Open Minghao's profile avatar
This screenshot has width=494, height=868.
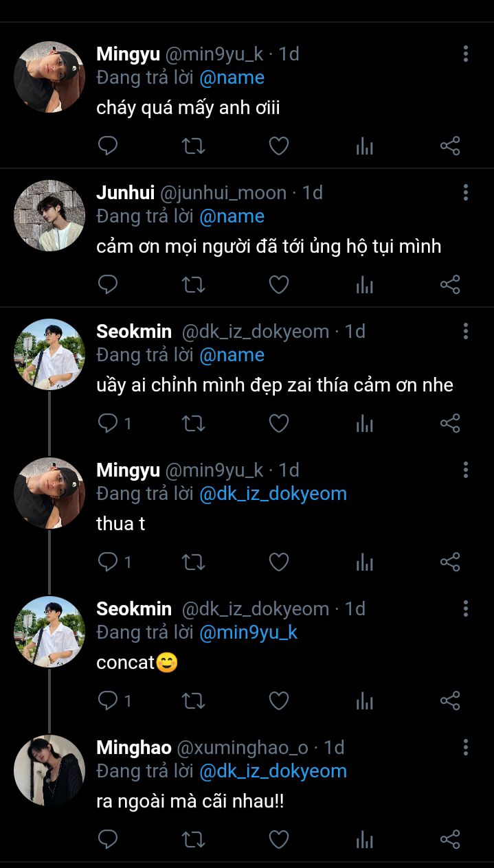[49, 770]
